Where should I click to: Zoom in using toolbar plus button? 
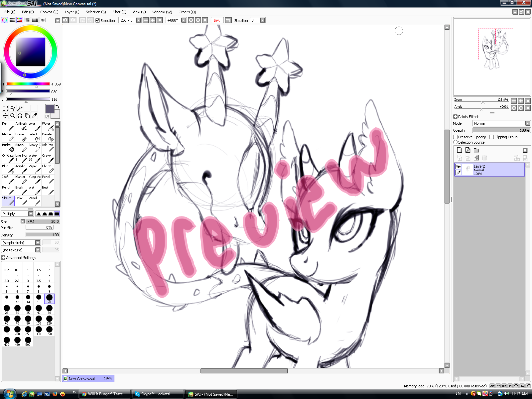pos(153,20)
